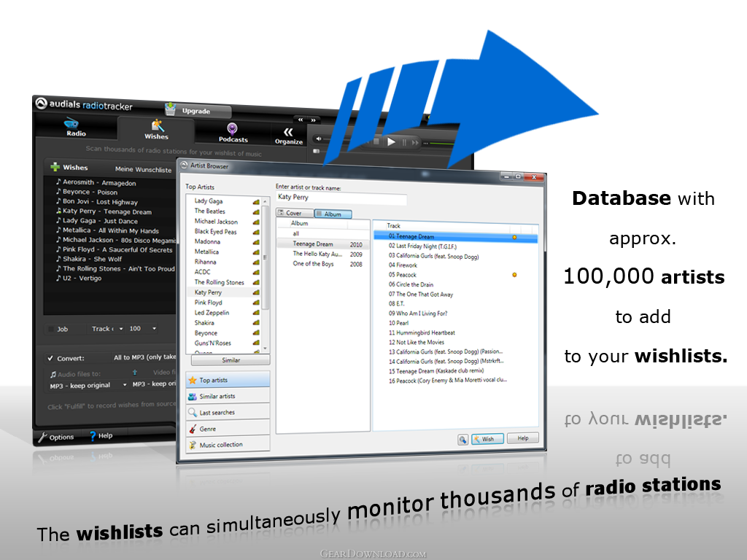Screen dimensions: 747x560
Task: Select track "02 Last Friday Night (T.G.I.F.)"
Action: coord(422,246)
